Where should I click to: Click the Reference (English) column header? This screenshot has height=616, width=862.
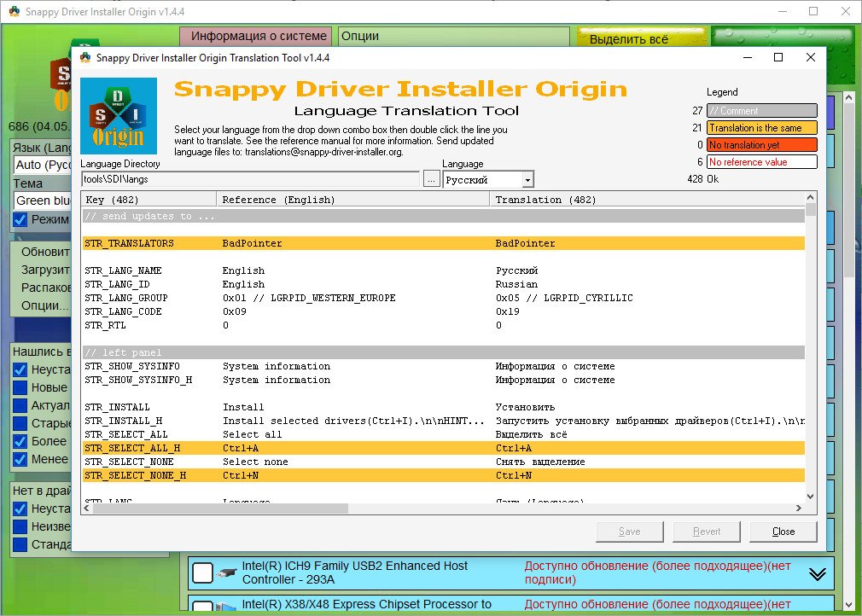(353, 200)
